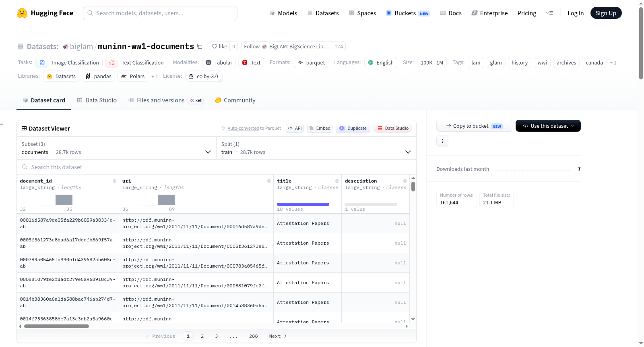Expand the +1 additional tags

click(x=613, y=62)
